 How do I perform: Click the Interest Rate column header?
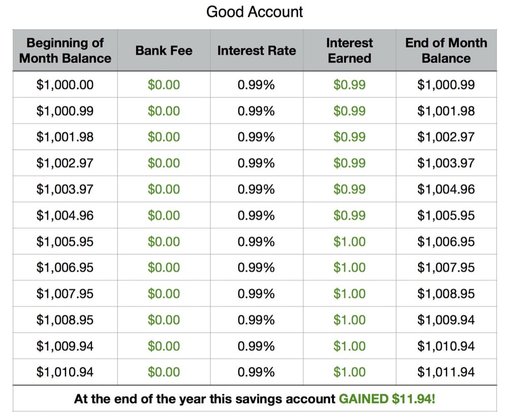[257, 50]
